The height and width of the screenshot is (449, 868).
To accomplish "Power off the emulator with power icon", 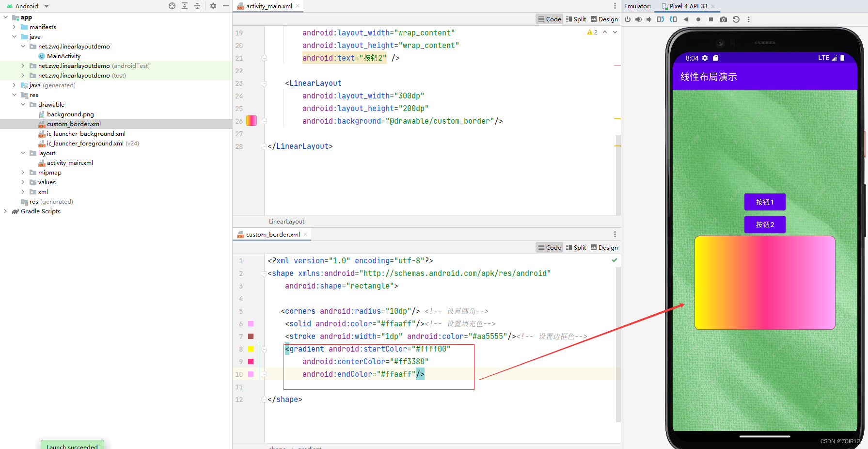I will [x=628, y=19].
